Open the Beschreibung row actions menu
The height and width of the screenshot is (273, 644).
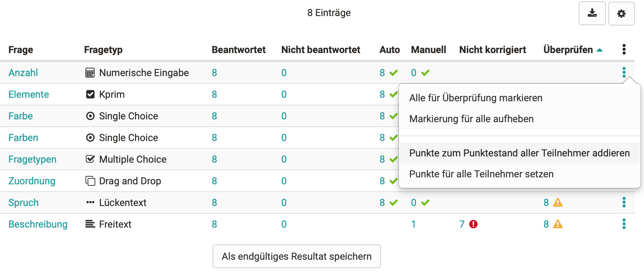[x=624, y=224]
